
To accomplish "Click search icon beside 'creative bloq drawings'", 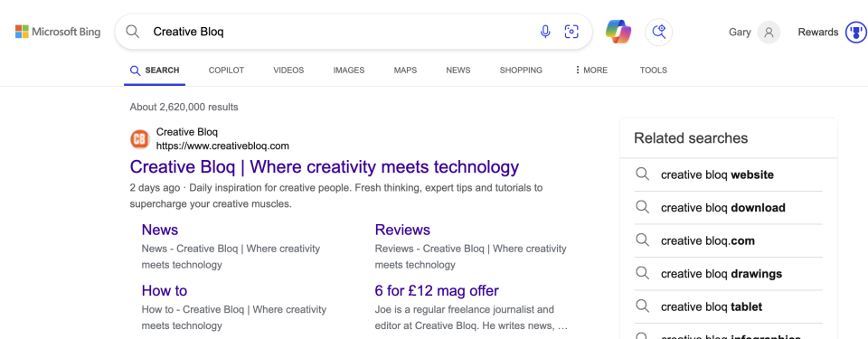I will 642,274.
